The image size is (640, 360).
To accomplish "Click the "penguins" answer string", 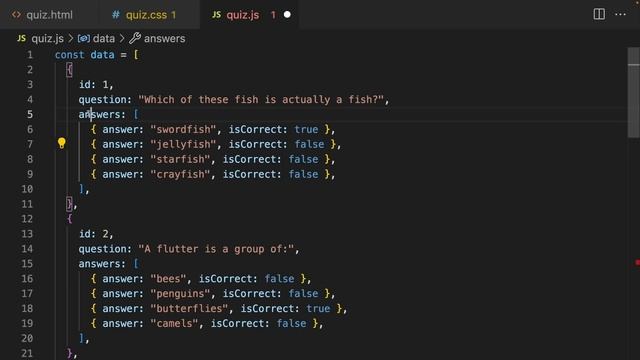I will (180, 293).
